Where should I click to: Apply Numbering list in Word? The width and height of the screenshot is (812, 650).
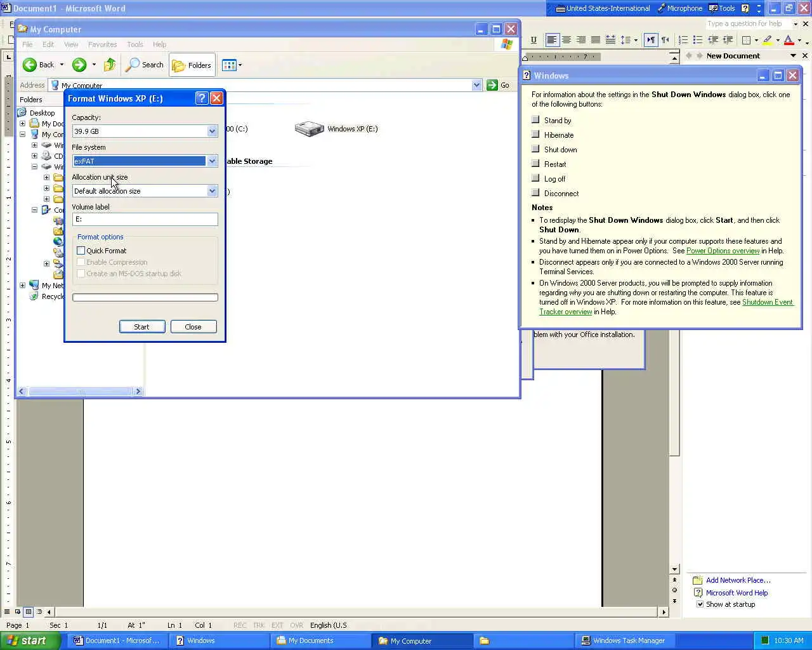pos(683,40)
